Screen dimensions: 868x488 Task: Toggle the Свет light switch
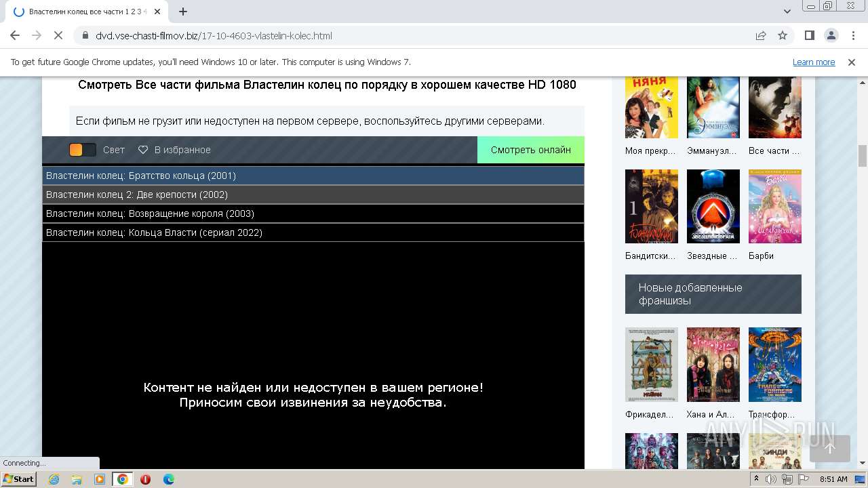(x=82, y=150)
